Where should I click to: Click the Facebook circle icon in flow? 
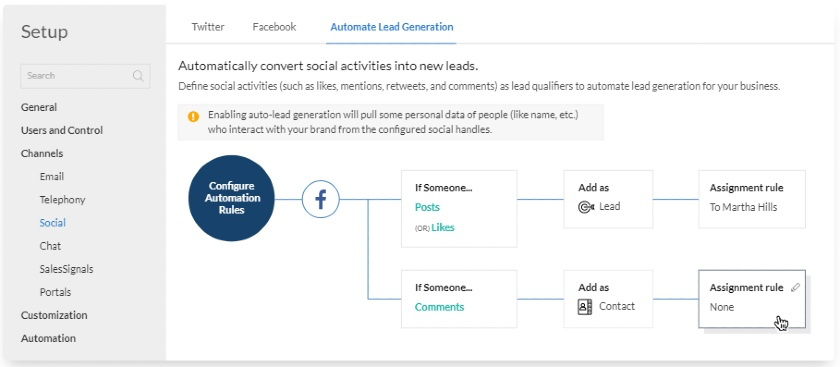coord(320,199)
